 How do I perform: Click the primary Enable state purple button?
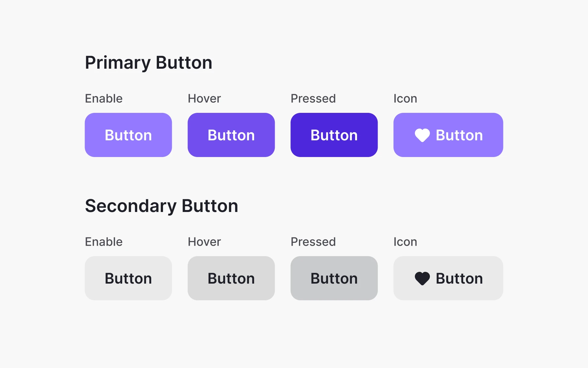point(128,135)
